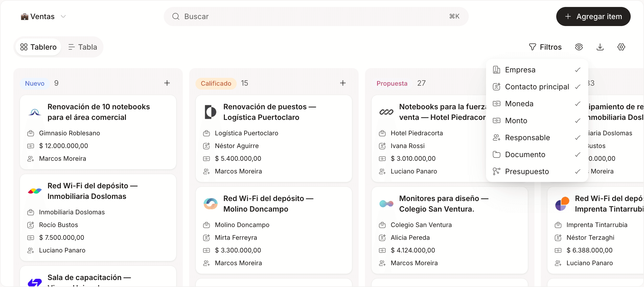The width and height of the screenshot is (644, 287).
Task: Click the Inmobiliaria Doslomas rainbow logo
Action: (x=35, y=191)
